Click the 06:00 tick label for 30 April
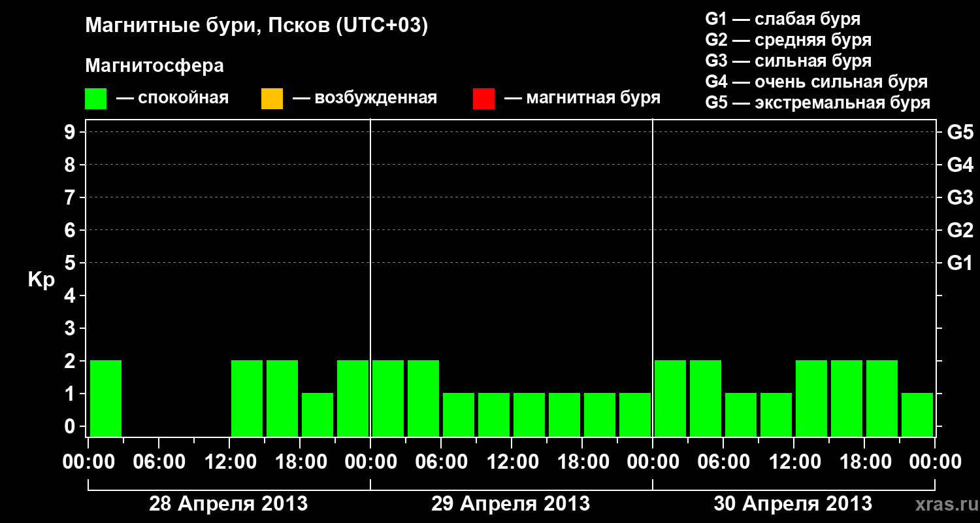 point(723,462)
